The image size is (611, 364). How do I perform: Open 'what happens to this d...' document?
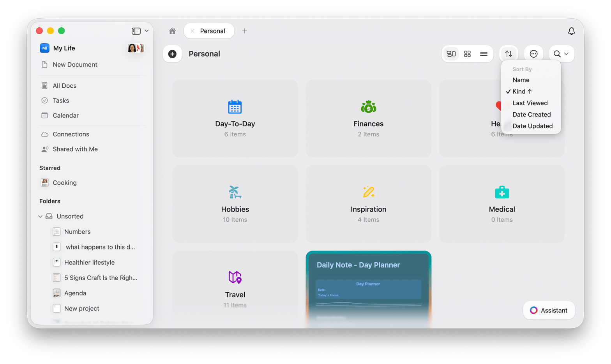(100, 247)
